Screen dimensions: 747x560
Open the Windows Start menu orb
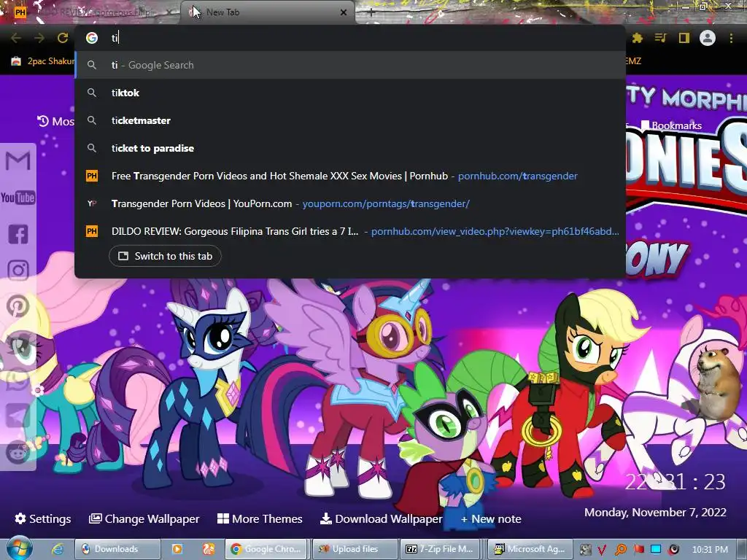(x=19, y=548)
